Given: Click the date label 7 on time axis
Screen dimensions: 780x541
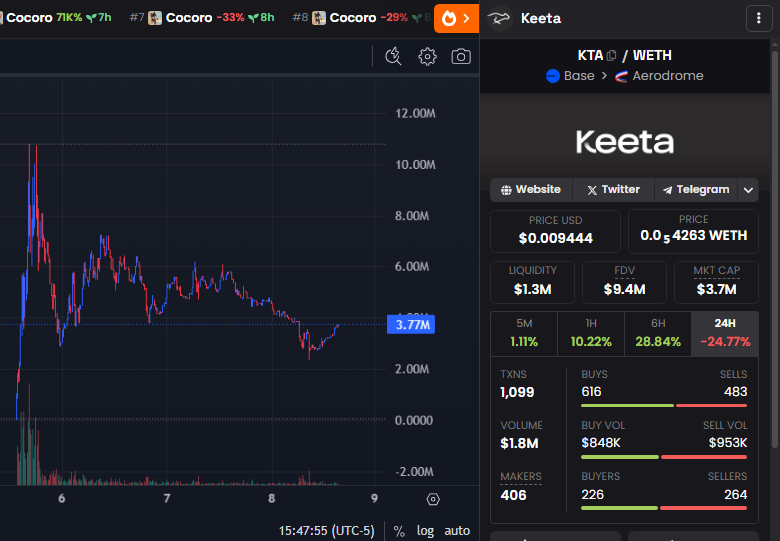Looking at the screenshot, I should (x=167, y=498).
